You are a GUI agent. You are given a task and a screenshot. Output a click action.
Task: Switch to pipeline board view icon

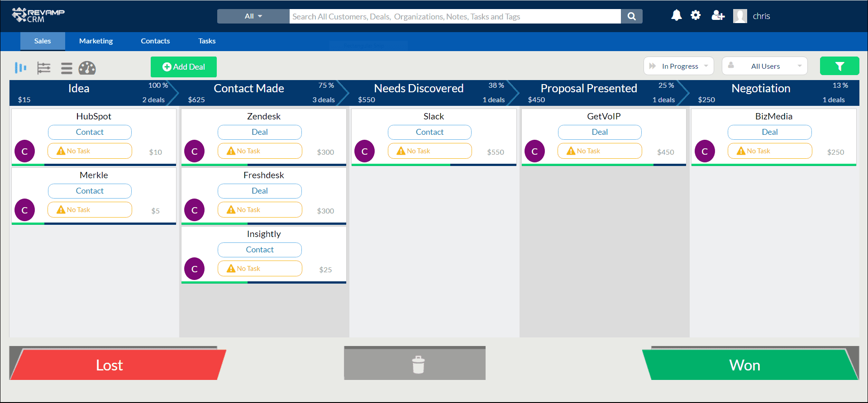click(x=21, y=68)
